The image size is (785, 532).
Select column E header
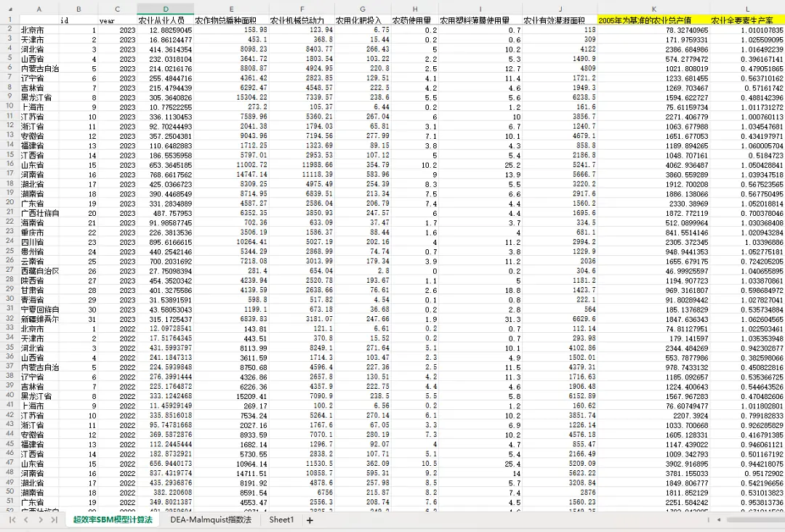pos(231,9)
